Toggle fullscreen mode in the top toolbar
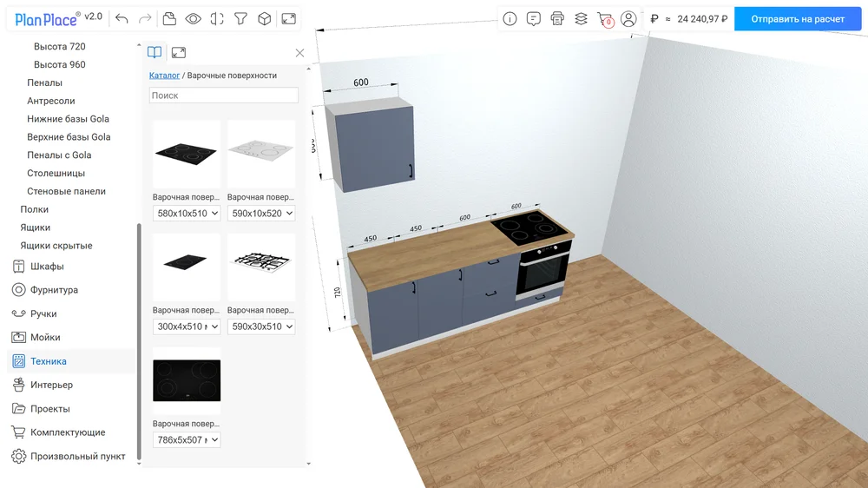Viewport: 868px width, 488px height. 289,18
